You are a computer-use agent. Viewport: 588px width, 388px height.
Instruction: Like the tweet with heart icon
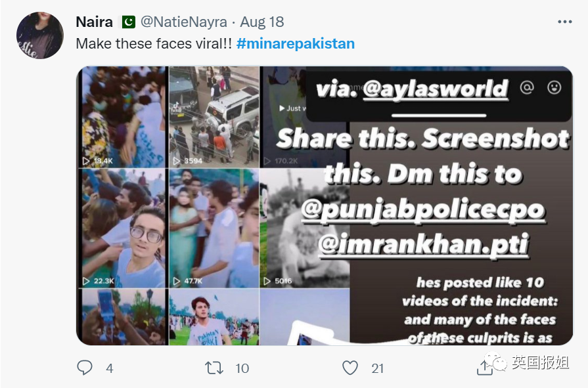[350, 368]
